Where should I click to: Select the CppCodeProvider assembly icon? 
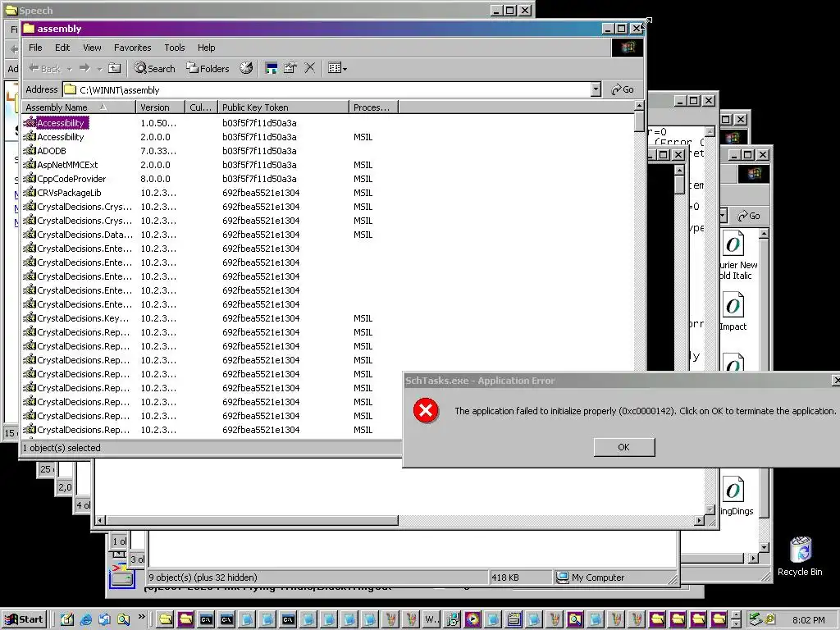click(x=30, y=178)
